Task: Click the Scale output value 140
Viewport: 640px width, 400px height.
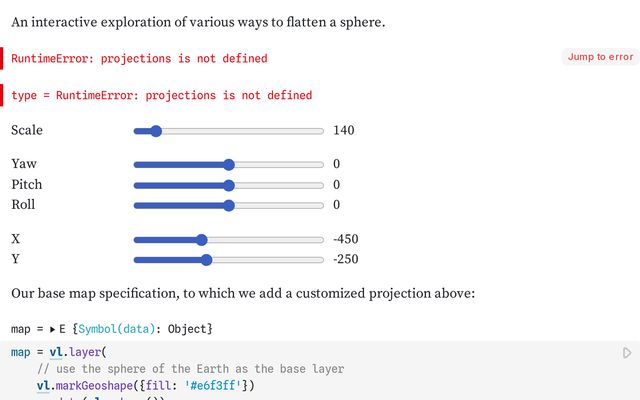Action: 344,130
